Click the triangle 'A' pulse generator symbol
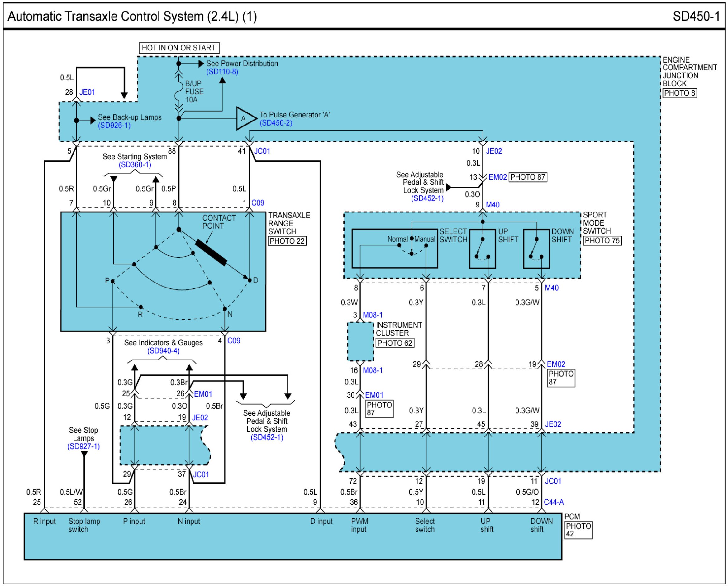 (245, 119)
